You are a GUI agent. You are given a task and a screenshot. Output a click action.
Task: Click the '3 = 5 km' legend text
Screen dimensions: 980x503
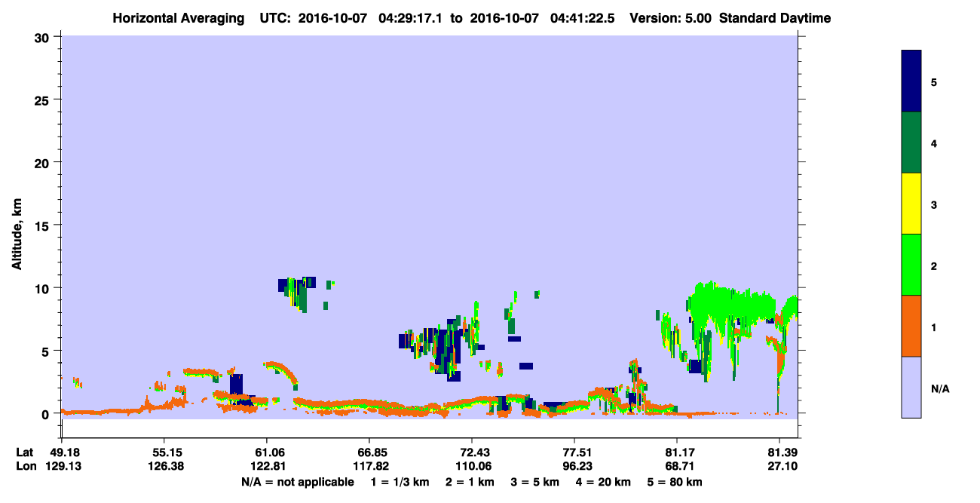point(534,482)
